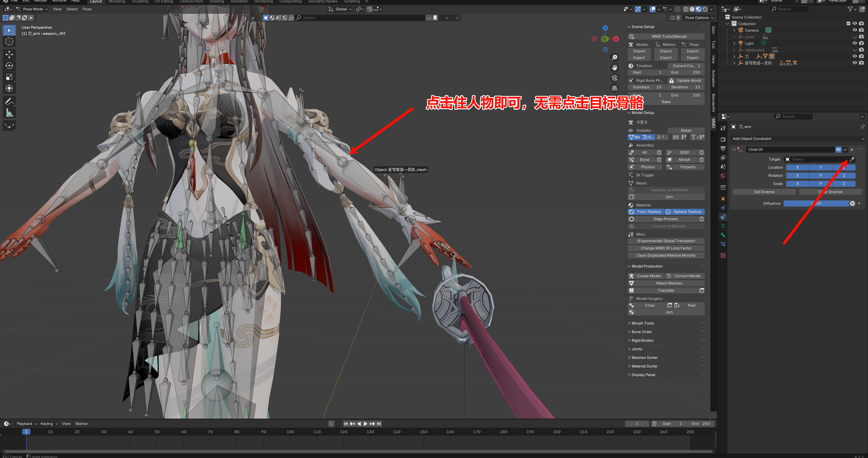Select the Breakdowner pose tool
868x458 pixels.
pos(9,126)
